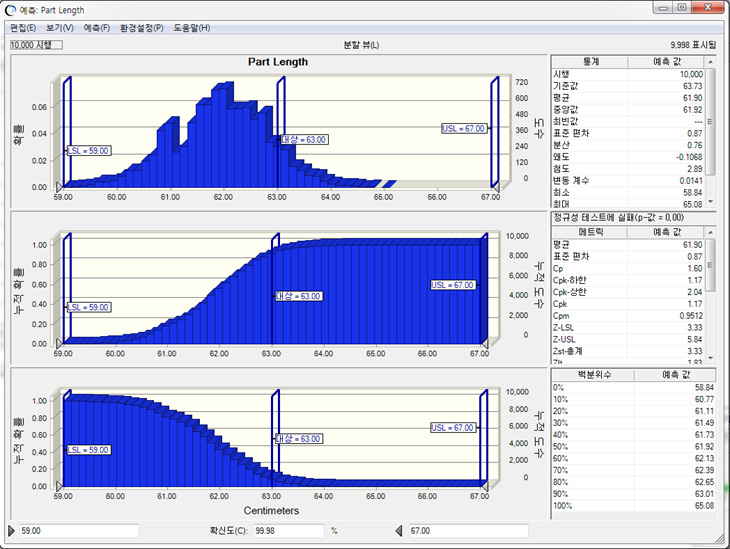Open the 도움말(H) menu
The height and width of the screenshot is (549, 730).
pos(192,28)
